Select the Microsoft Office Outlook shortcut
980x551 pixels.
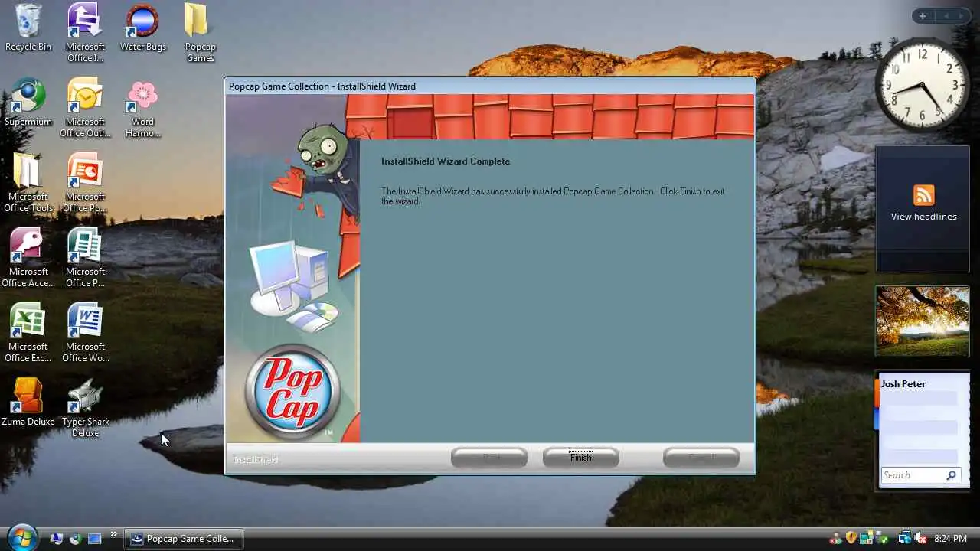click(x=85, y=107)
